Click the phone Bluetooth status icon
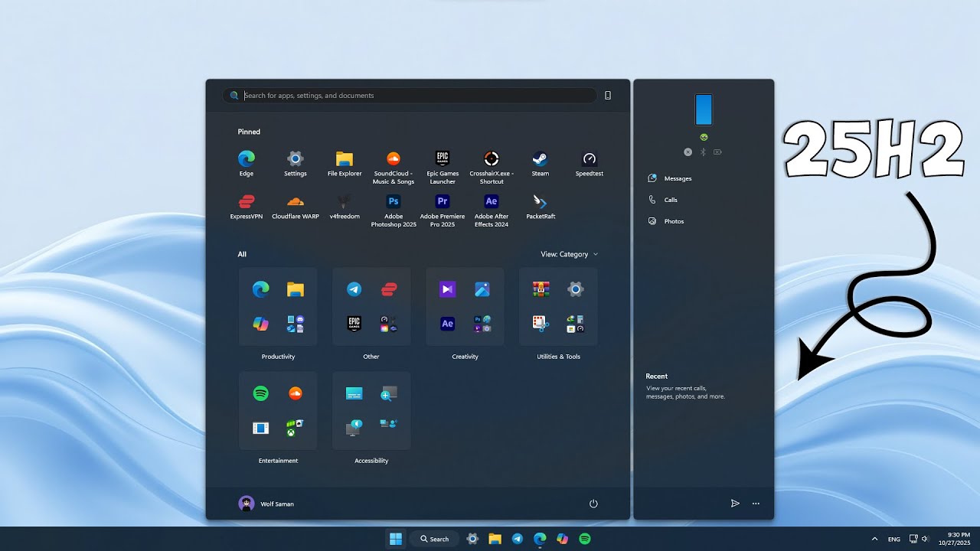This screenshot has height=551, width=980. pos(703,152)
